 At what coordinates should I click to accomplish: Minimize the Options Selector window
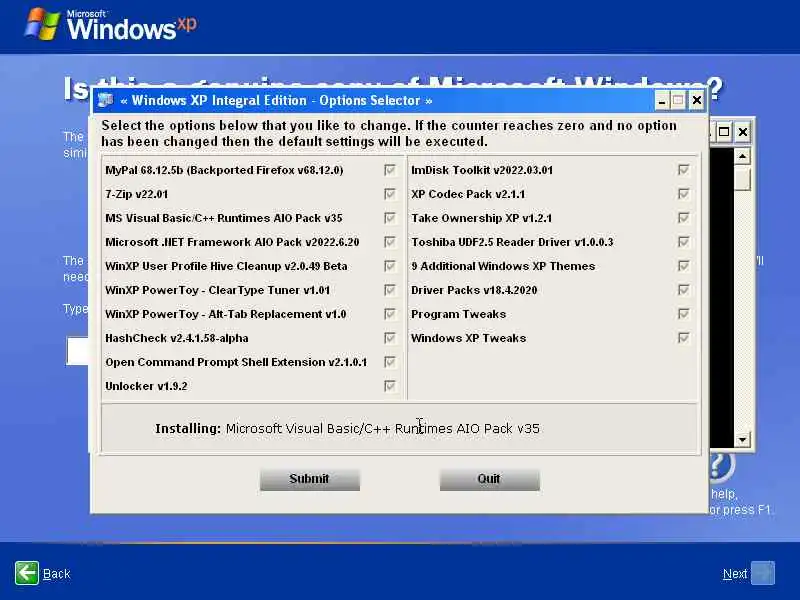662,101
